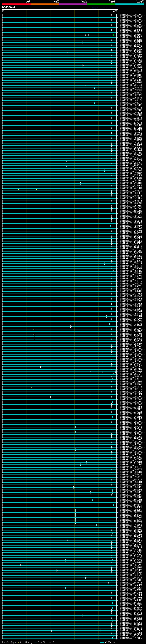
Task: Select the UniRef100_Q7GAQ5 hit
Action: click(x=131, y=334)
